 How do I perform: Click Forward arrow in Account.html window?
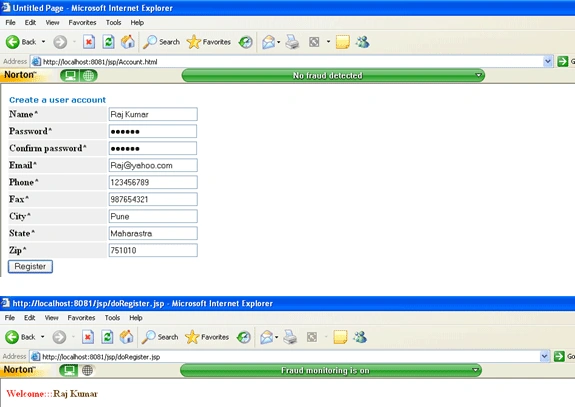pyautogui.click(x=60, y=42)
